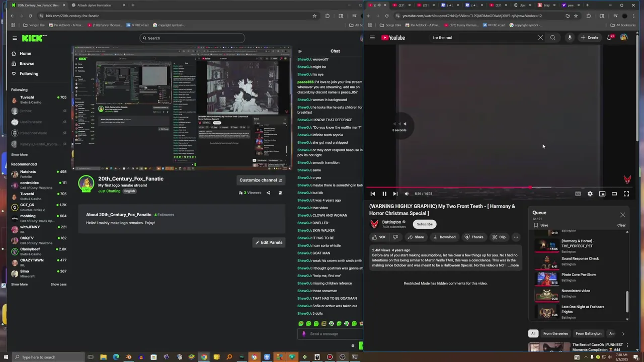Click the Kick logo
Viewport: 644px width, 362px height.
[x=34, y=38]
